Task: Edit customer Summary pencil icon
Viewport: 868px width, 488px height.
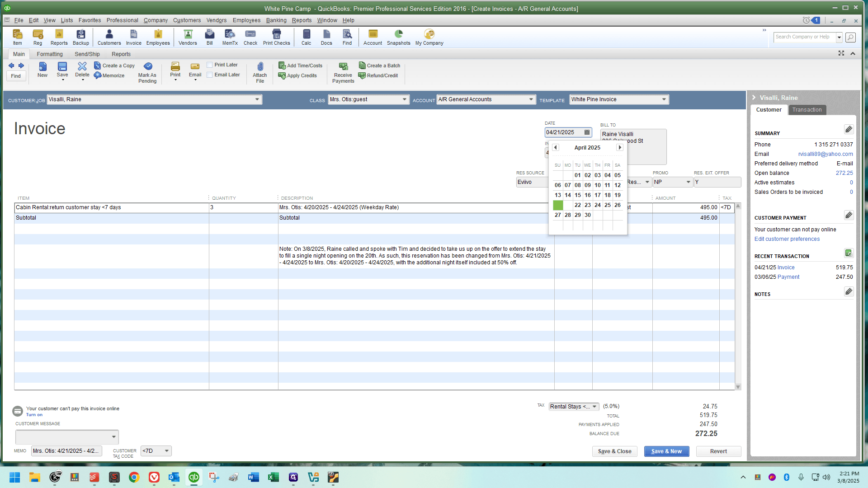Action: (849, 130)
